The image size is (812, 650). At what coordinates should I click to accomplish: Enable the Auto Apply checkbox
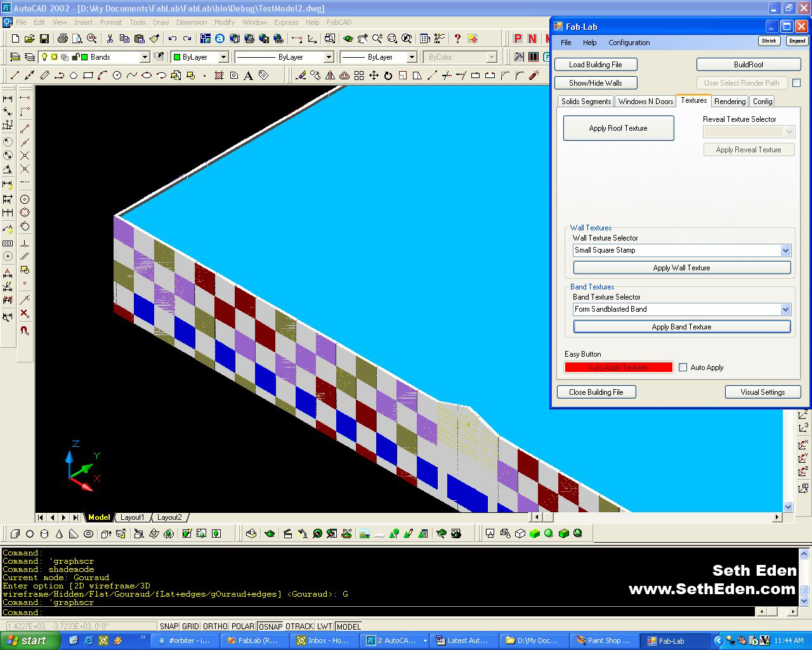[x=683, y=368]
